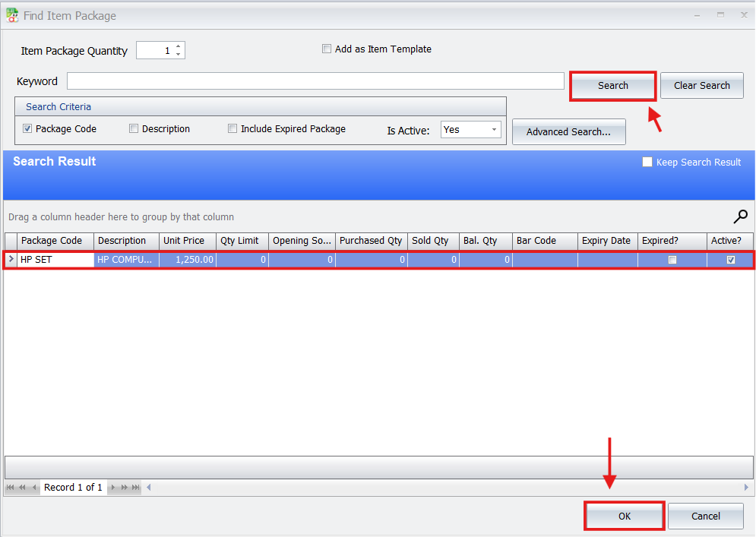756x537 pixels.
Task: Go to first record in navigator
Action: pos(11,488)
